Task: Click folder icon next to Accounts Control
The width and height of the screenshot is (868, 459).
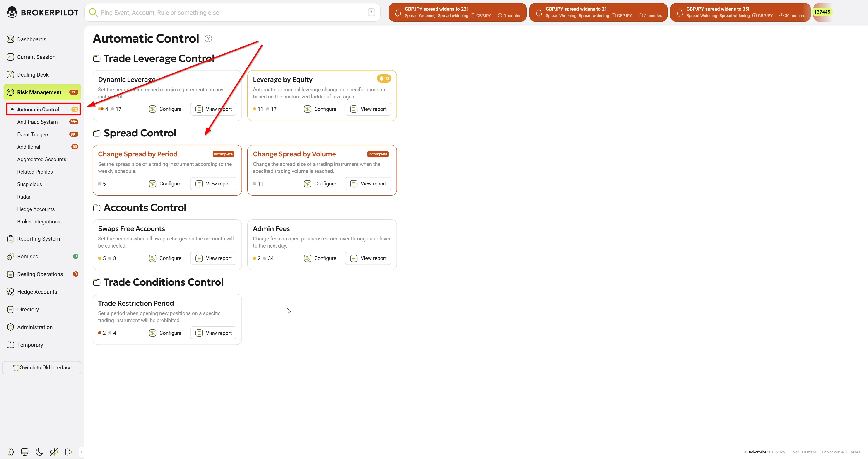Action: [x=97, y=208]
